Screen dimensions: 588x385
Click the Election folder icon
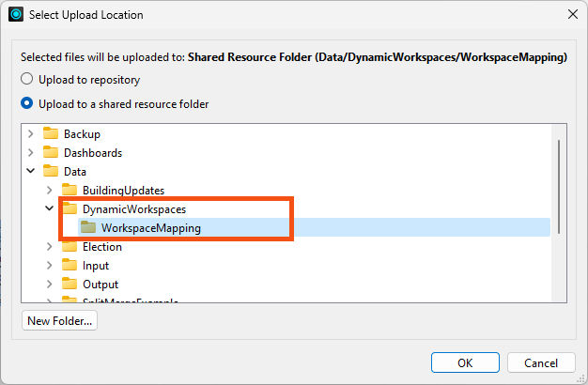pos(70,247)
